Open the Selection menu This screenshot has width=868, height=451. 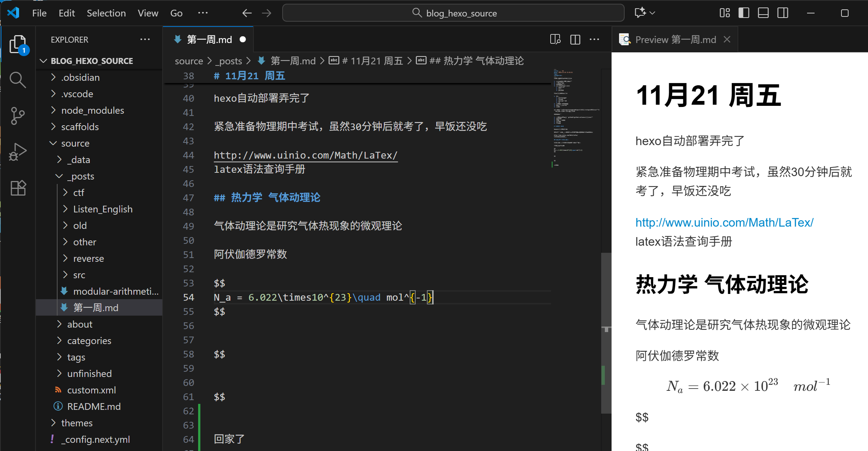coord(106,13)
